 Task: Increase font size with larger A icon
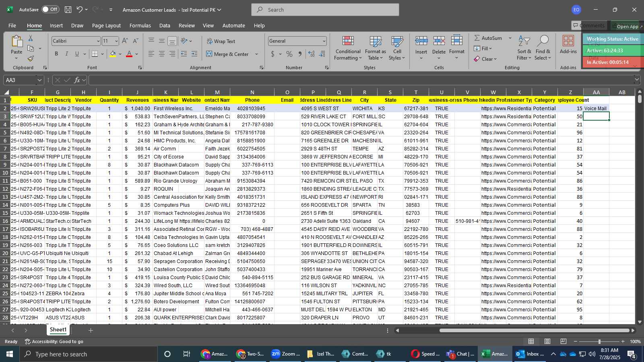[x=125, y=41]
